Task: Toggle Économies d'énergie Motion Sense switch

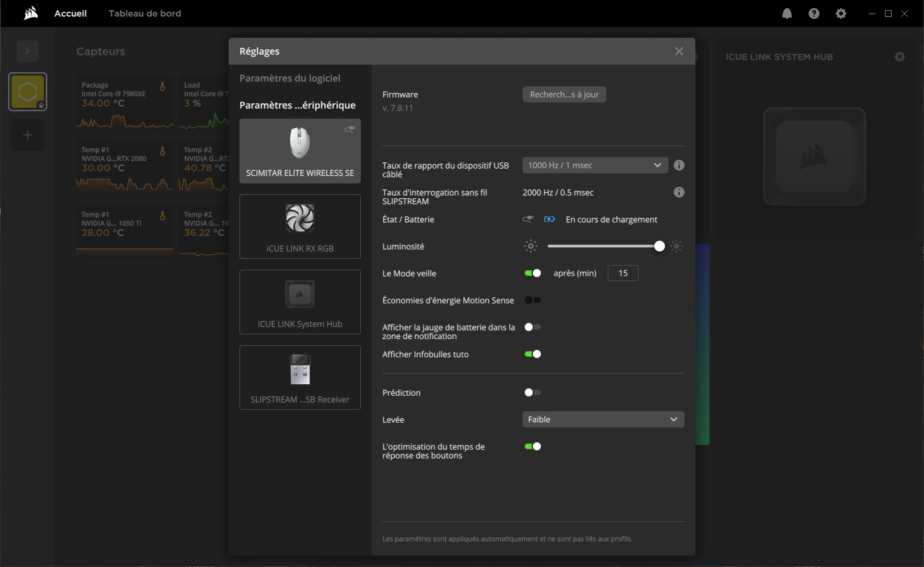Action: (x=533, y=300)
